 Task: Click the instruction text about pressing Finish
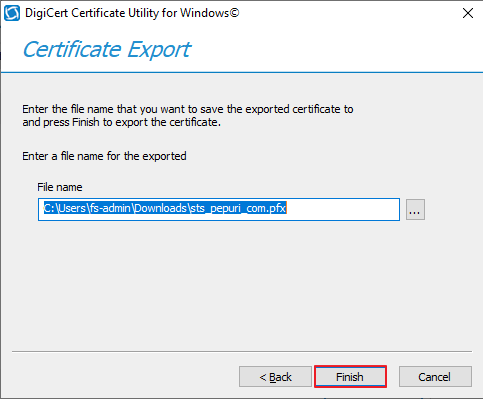point(188,115)
